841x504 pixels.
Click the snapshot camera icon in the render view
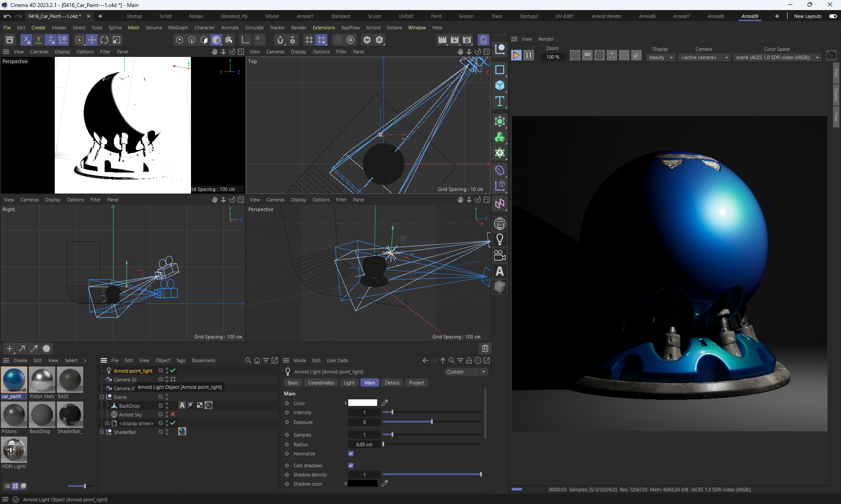click(x=831, y=56)
